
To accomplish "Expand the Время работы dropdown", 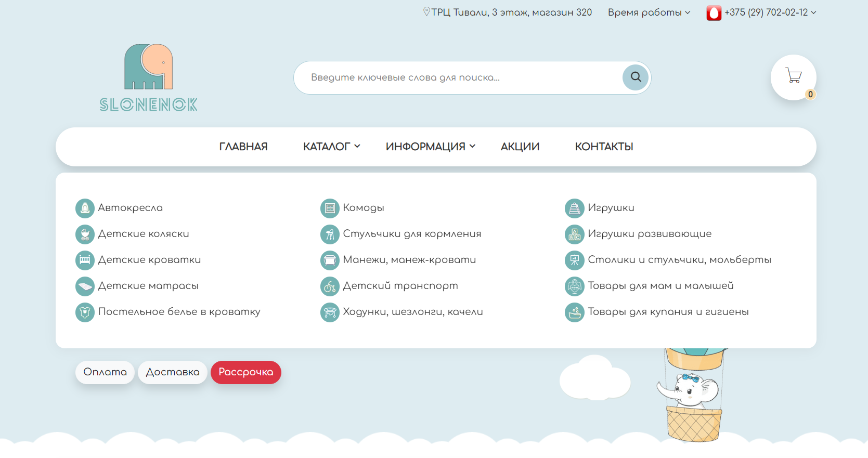I will coord(649,12).
